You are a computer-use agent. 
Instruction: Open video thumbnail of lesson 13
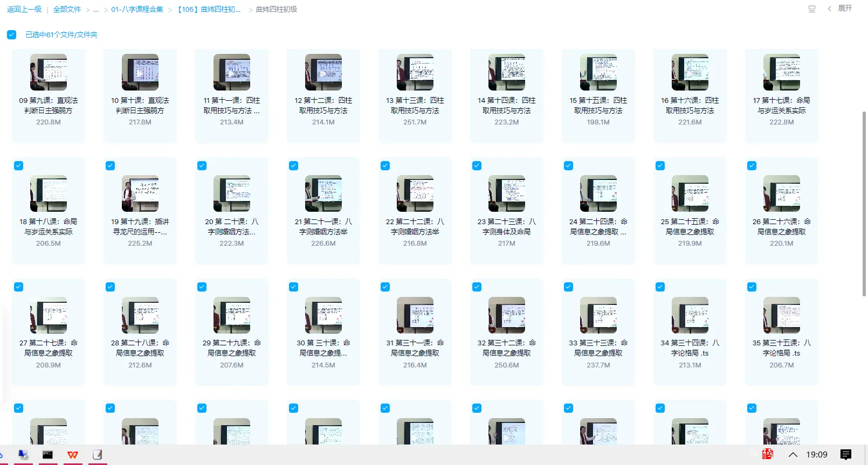coord(415,72)
